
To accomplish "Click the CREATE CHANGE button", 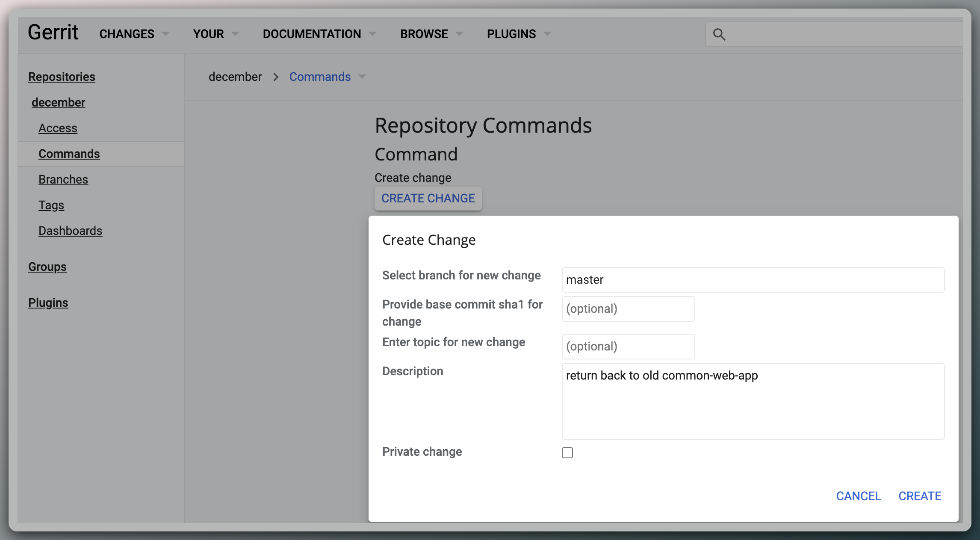I will point(428,198).
